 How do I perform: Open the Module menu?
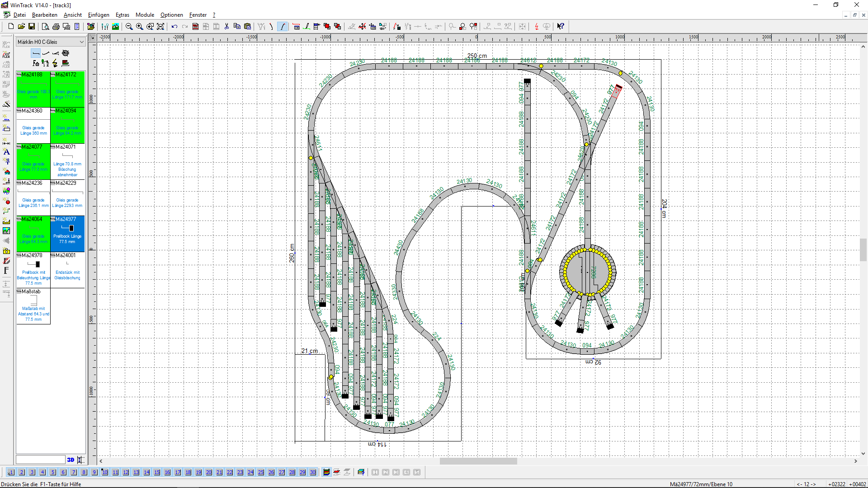145,15
